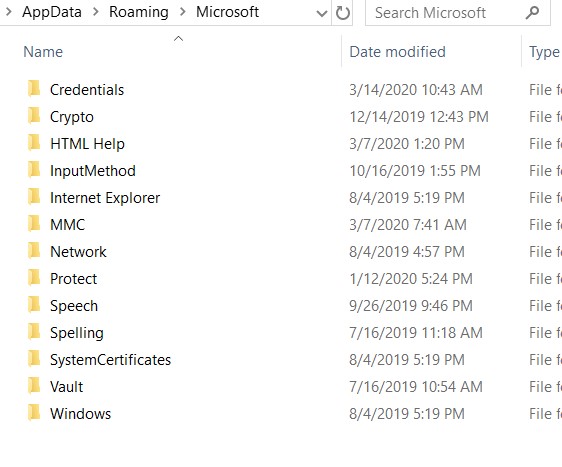Select the Vault folder name

point(66,387)
